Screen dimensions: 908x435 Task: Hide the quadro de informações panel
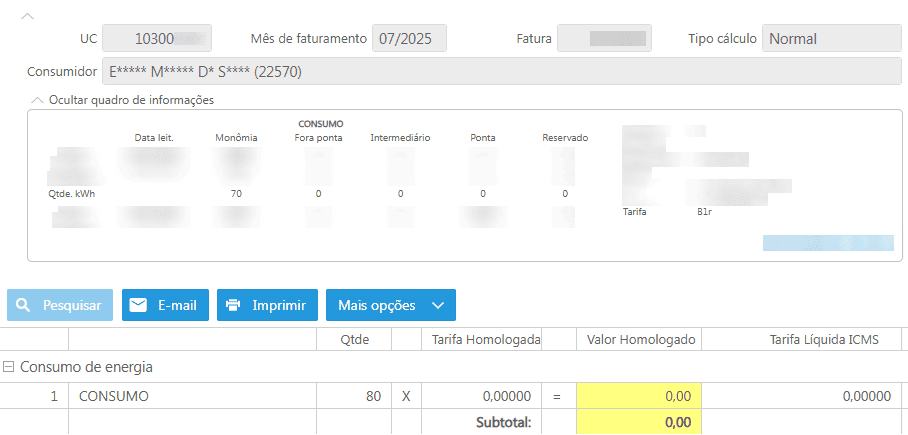click(x=38, y=100)
